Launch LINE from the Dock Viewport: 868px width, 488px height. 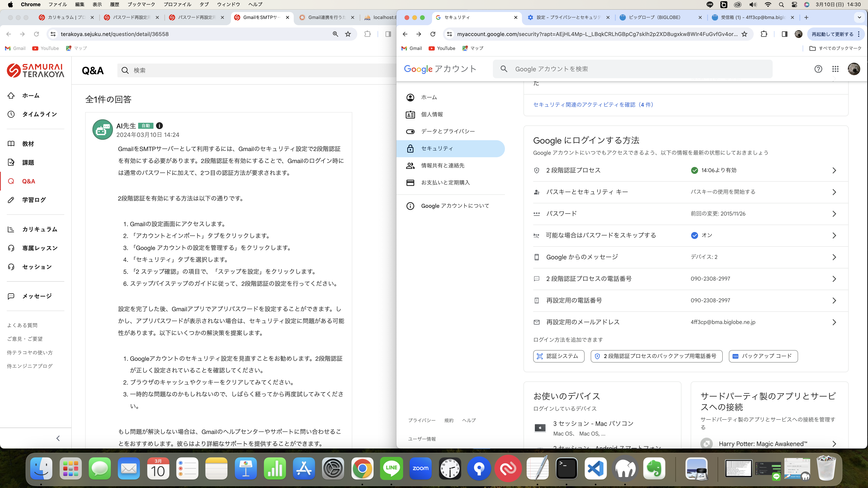pyautogui.click(x=392, y=468)
